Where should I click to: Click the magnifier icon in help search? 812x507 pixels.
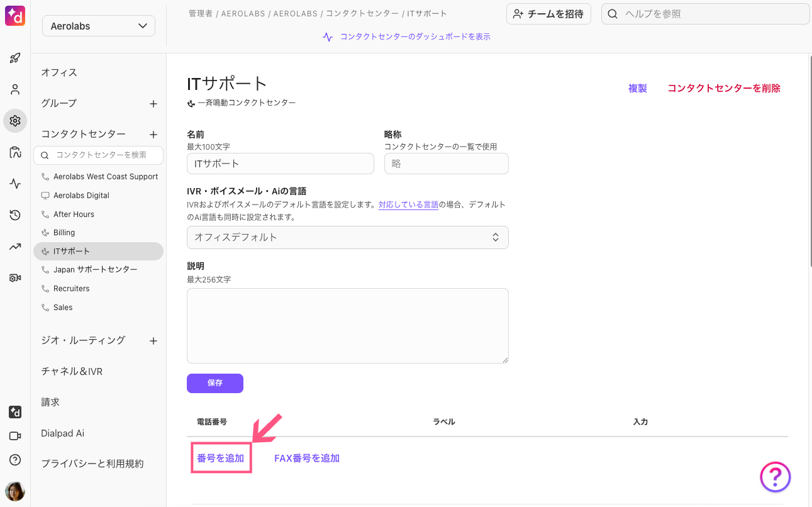pos(613,14)
